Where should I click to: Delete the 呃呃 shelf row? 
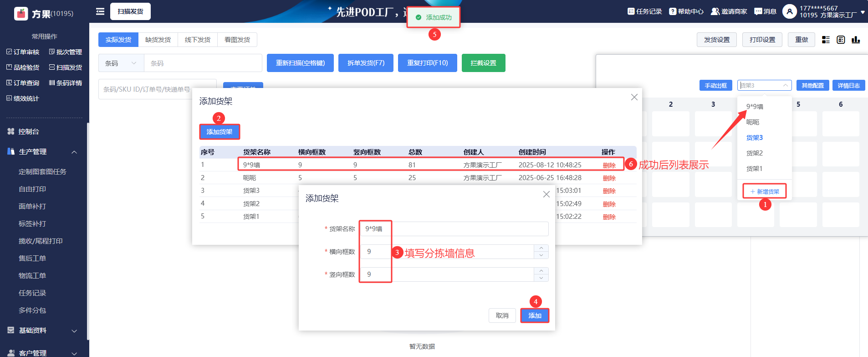[609, 178]
